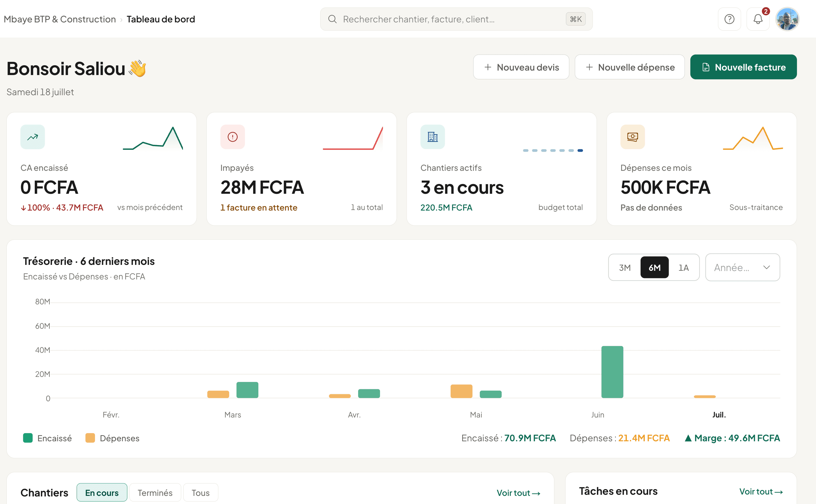Open the help question mark icon
This screenshot has height=504, width=816.
point(729,19)
